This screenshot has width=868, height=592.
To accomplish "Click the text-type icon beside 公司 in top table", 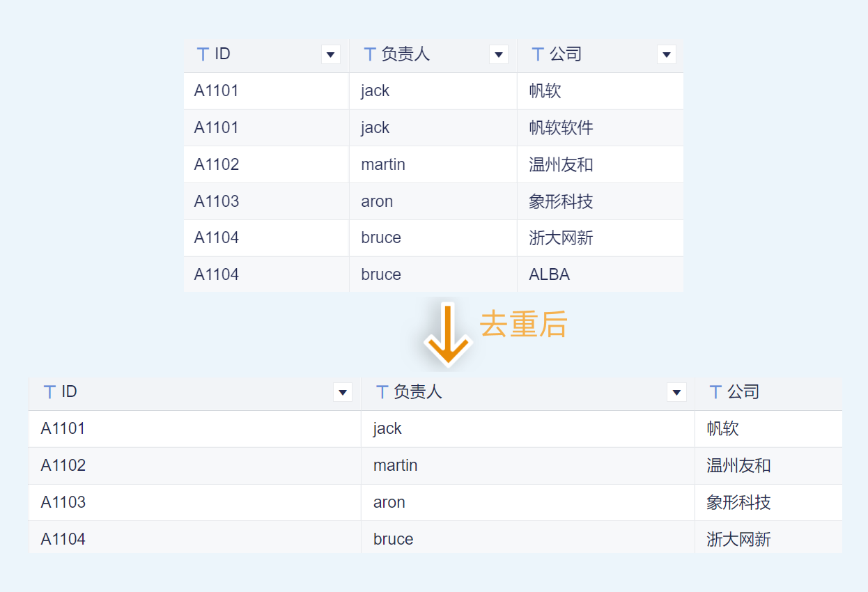I will (x=537, y=54).
